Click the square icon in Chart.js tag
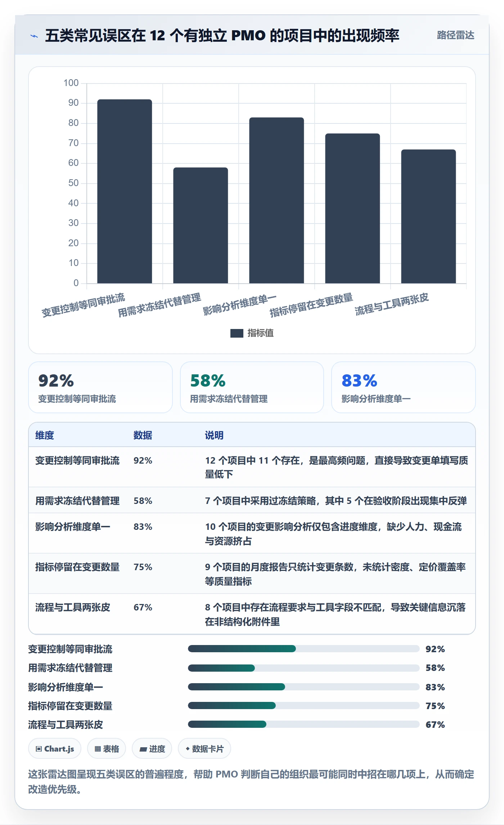The width and height of the screenshot is (504, 825). pyautogui.click(x=39, y=749)
